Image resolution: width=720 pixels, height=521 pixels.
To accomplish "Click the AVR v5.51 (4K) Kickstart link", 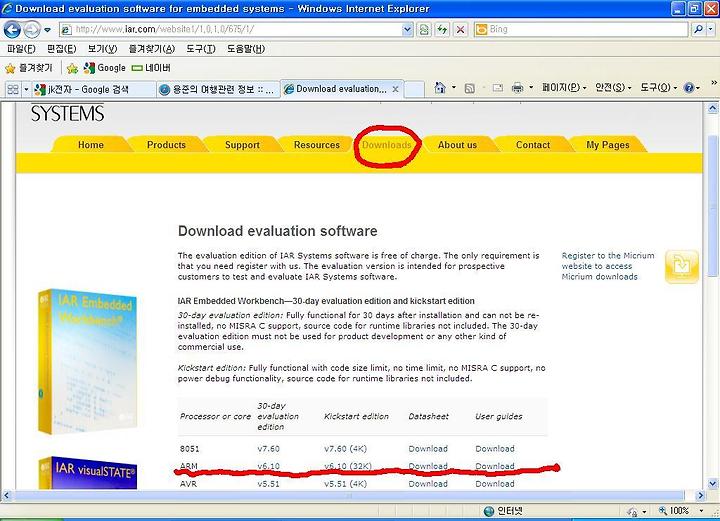I will (345, 484).
